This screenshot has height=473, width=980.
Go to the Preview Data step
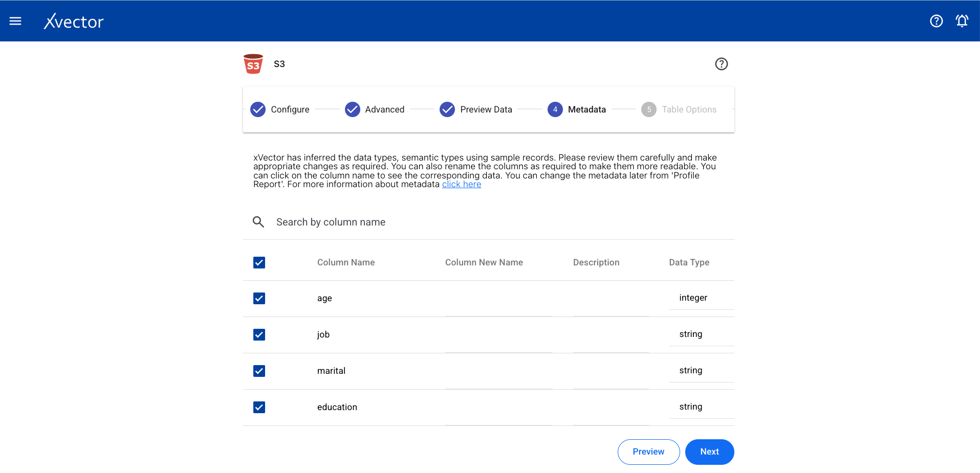(476, 109)
